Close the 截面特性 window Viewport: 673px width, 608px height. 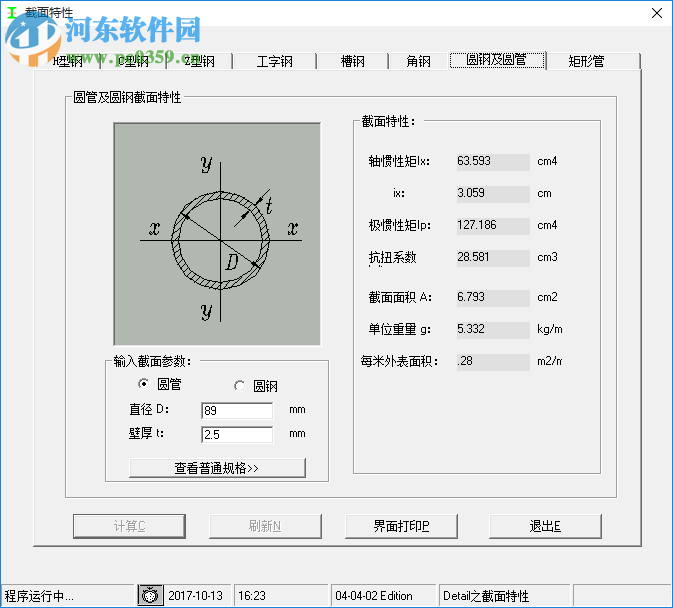[657, 13]
